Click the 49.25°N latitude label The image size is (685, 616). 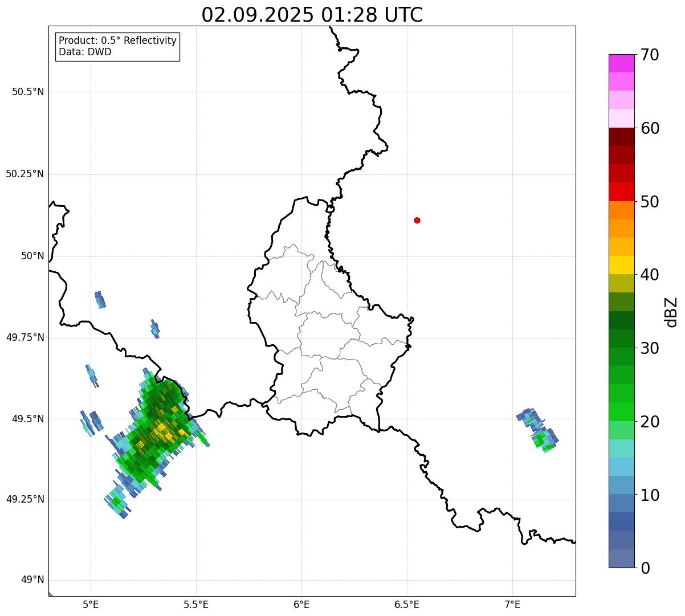click(25, 499)
